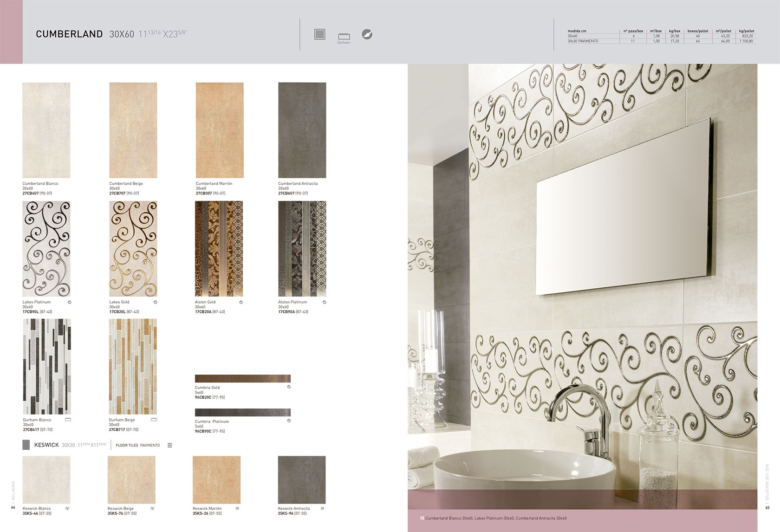Click the round icon beside Alston Platinum
Image resolution: width=780 pixels, height=532 pixels.
pyautogui.click(x=324, y=302)
